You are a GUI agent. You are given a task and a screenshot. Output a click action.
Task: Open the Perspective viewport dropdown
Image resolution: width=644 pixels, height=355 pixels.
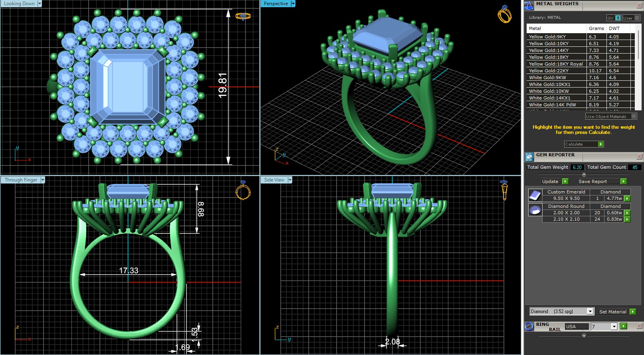(x=293, y=4)
